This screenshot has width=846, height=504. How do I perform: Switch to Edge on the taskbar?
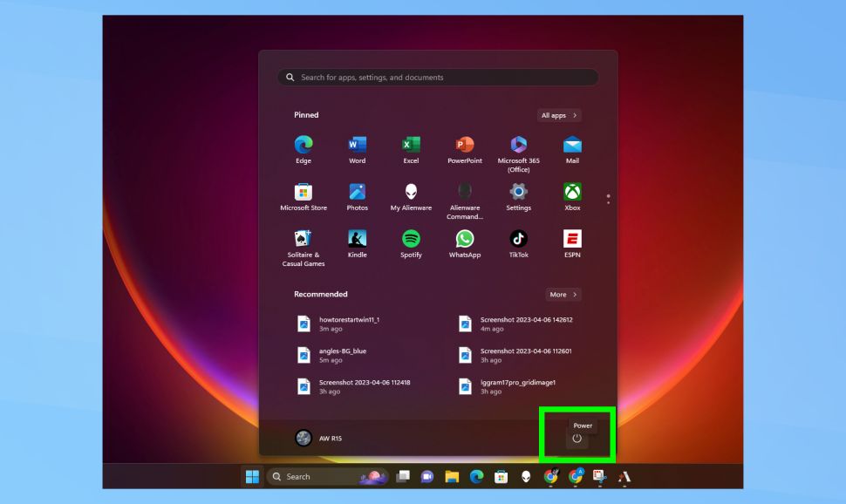click(476, 476)
